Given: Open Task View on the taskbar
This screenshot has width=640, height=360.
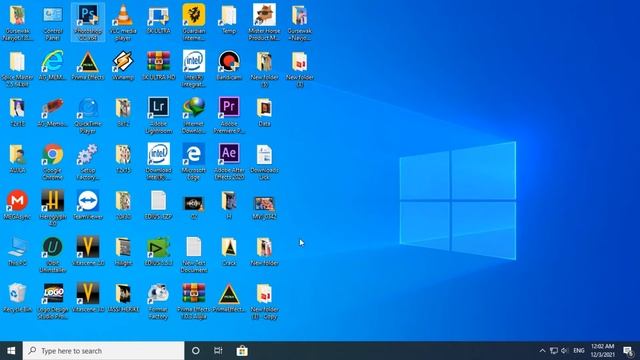Looking at the screenshot, I should click(x=218, y=351).
